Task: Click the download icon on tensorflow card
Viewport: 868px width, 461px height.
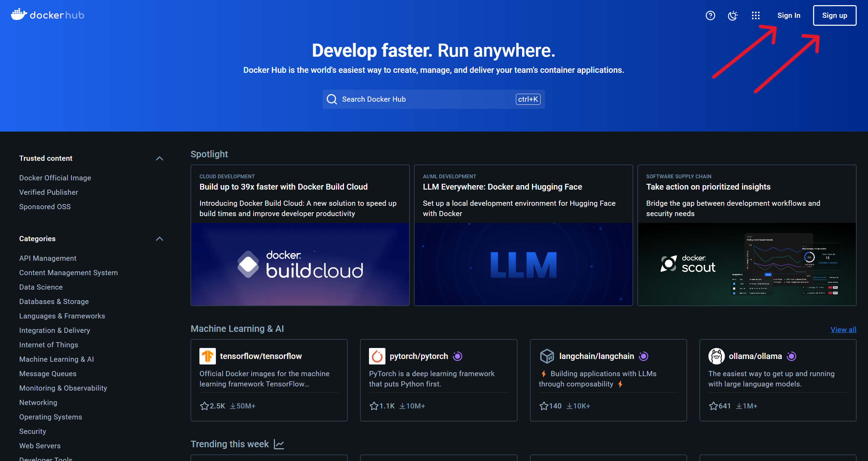Action: point(233,406)
